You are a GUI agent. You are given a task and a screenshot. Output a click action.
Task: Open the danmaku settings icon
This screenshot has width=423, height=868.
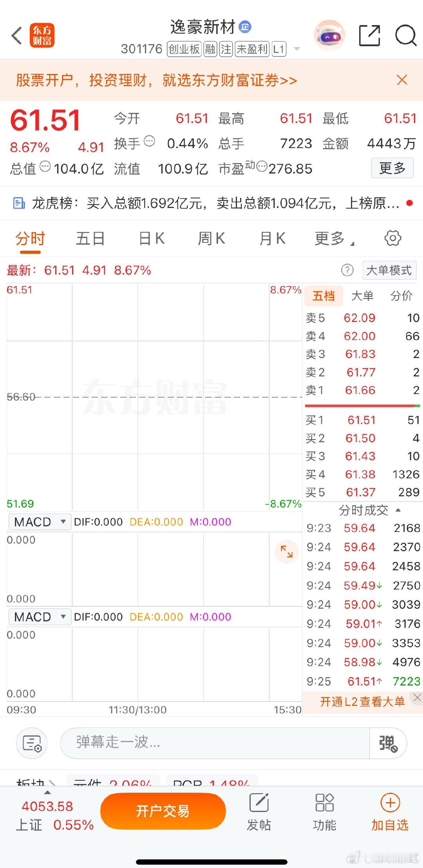(x=32, y=743)
